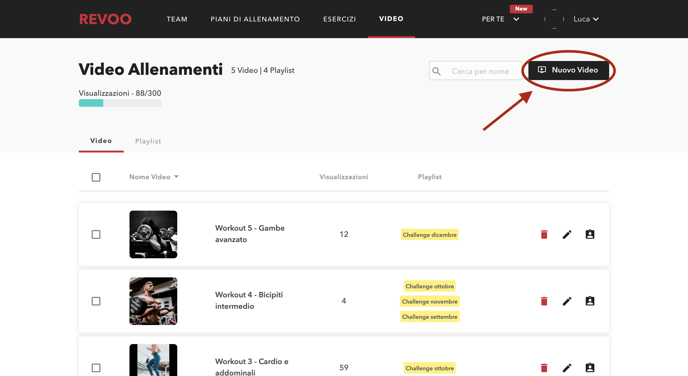Open the user avatar next to Luca
The image size is (688, 376).
pyautogui.click(x=554, y=19)
